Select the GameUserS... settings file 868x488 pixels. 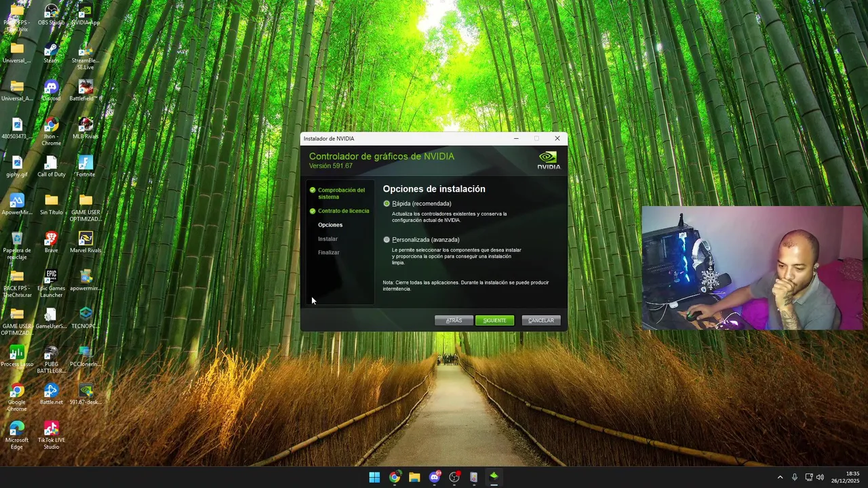(x=51, y=319)
